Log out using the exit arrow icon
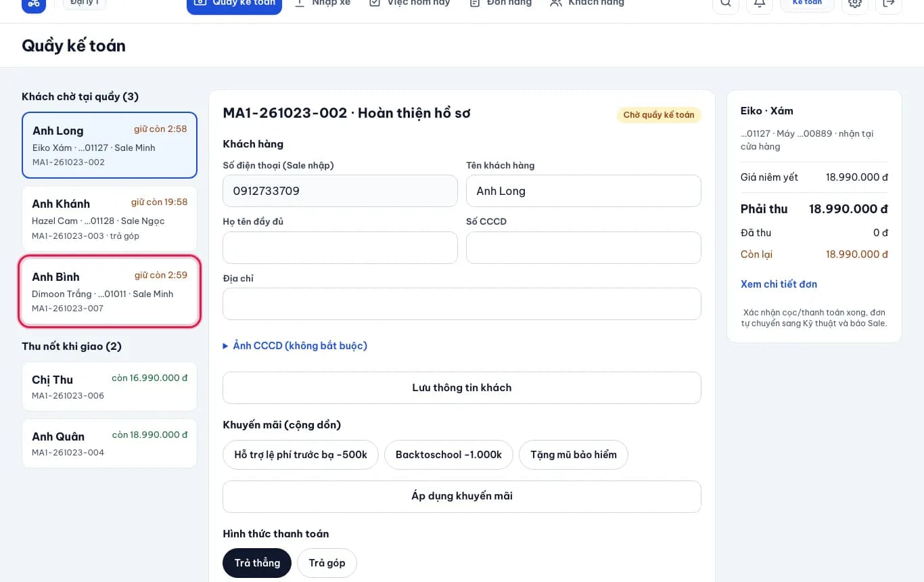Viewport: 924px width, 582px height. tap(889, 3)
